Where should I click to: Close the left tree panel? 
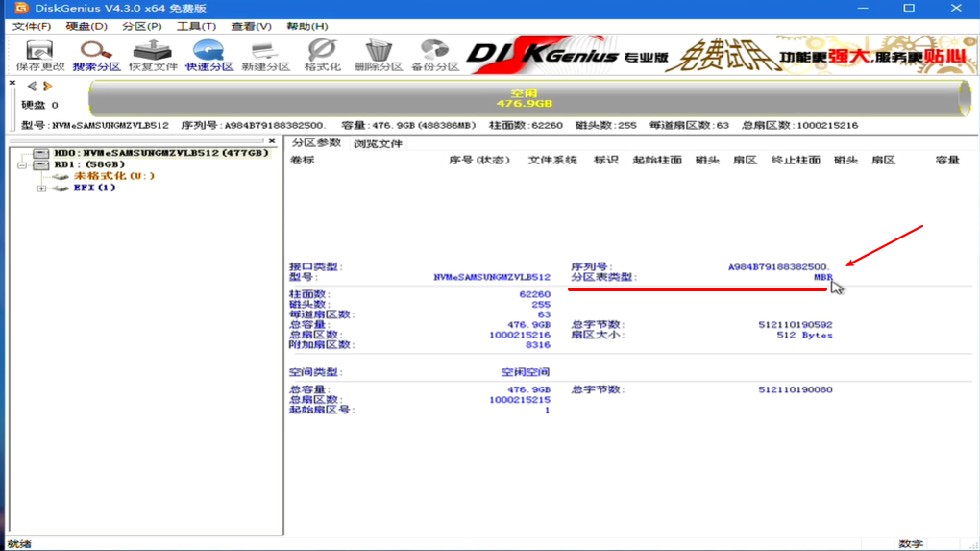[272, 140]
